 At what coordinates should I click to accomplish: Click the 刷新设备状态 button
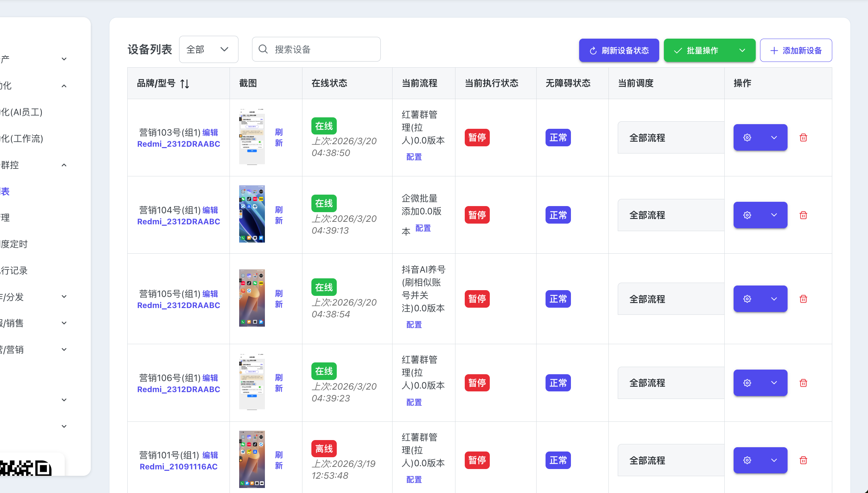click(x=619, y=50)
